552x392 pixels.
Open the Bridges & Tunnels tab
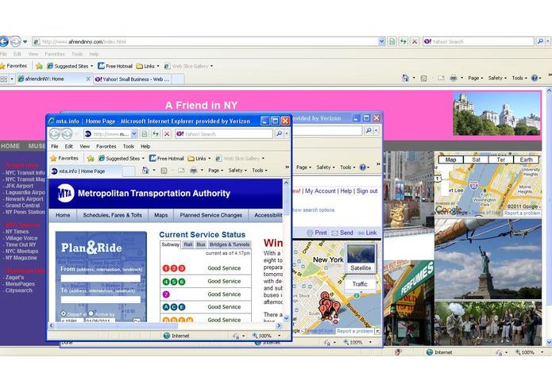click(x=230, y=244)
